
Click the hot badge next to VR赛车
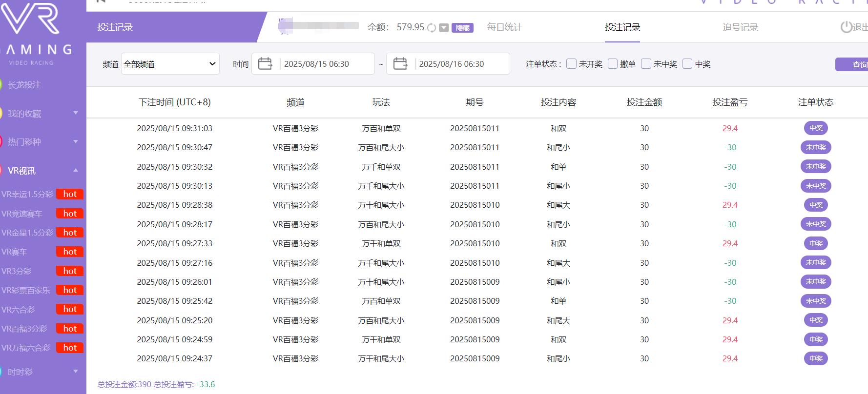pos(70,252)
